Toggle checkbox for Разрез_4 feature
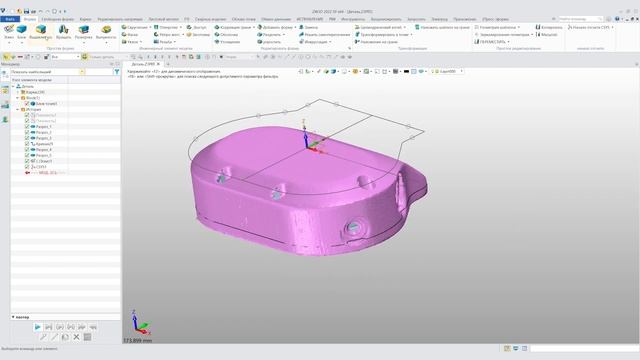640x360 pixels. click(x=27, y=149)
